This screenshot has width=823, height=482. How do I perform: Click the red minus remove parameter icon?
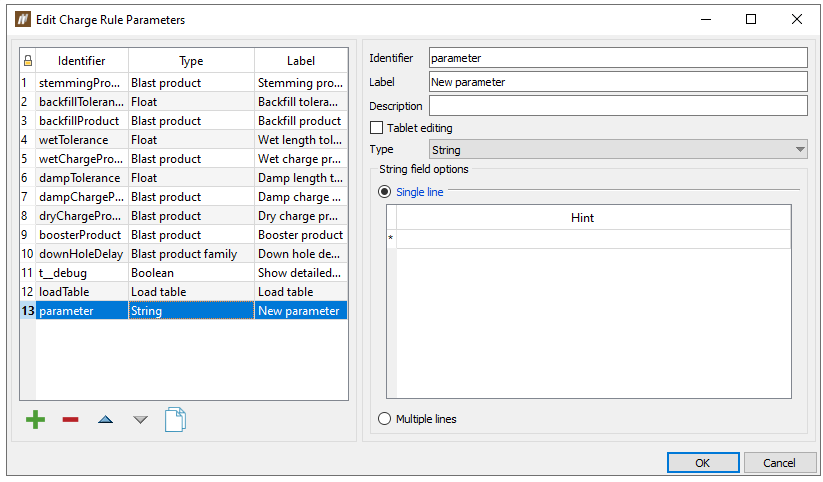coord(70,419)
